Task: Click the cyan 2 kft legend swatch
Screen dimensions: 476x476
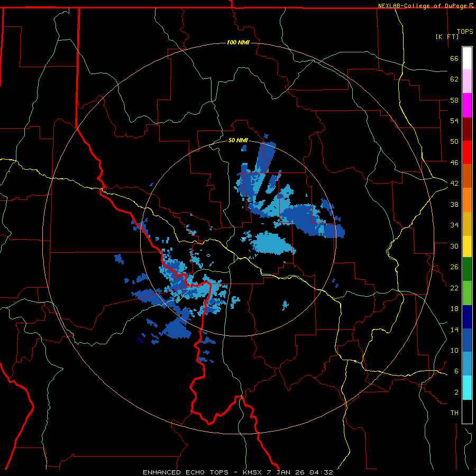Action: coord(467,388)
